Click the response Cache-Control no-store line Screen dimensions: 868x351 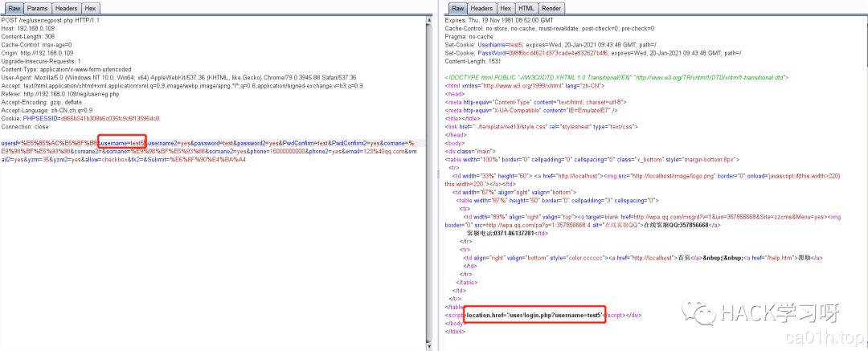pyautogui.click(x=550, y=28)
